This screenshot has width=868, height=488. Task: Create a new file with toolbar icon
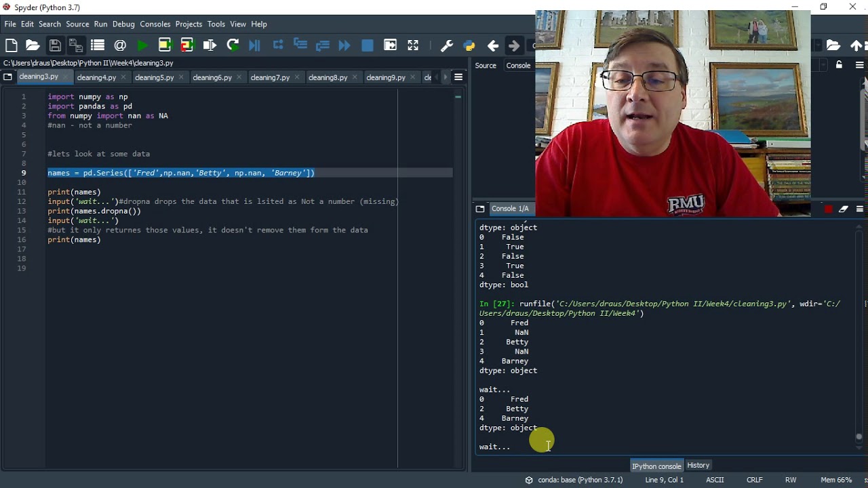[x=11, y=45]
